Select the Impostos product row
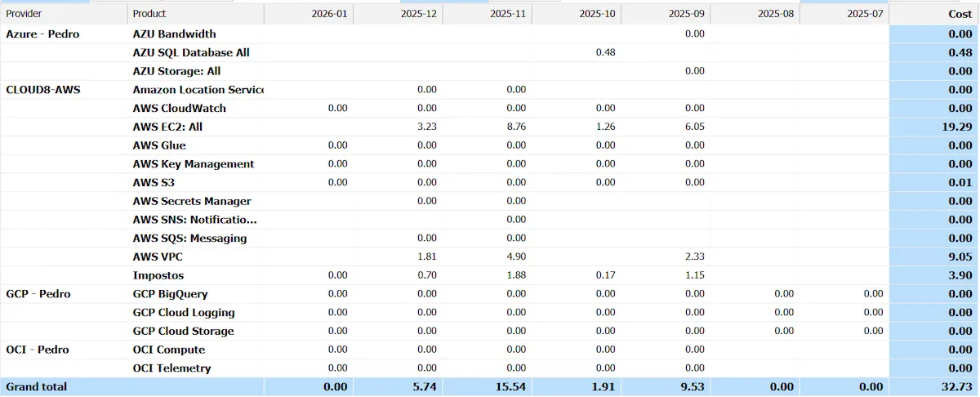Image resolution: width=980 pixels, height=397 pixels. 158,275
